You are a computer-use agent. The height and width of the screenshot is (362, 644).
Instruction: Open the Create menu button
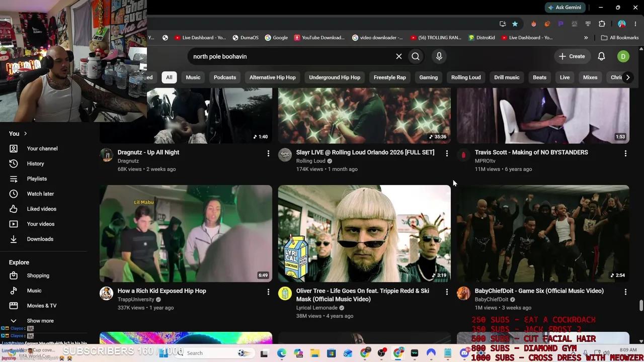(572, 56)
